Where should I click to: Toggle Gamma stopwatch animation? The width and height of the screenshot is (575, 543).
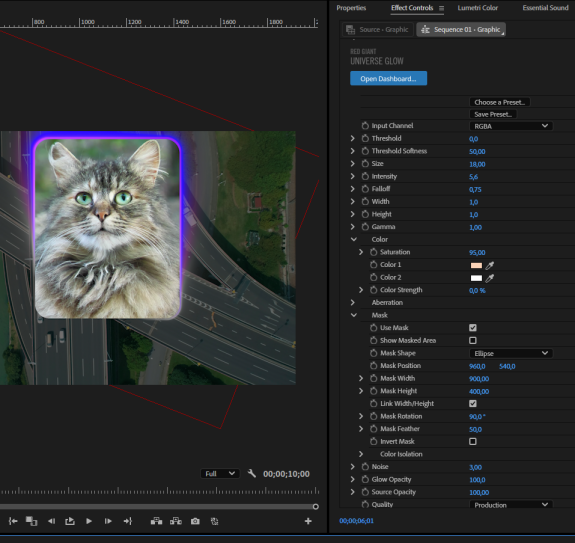365,227
